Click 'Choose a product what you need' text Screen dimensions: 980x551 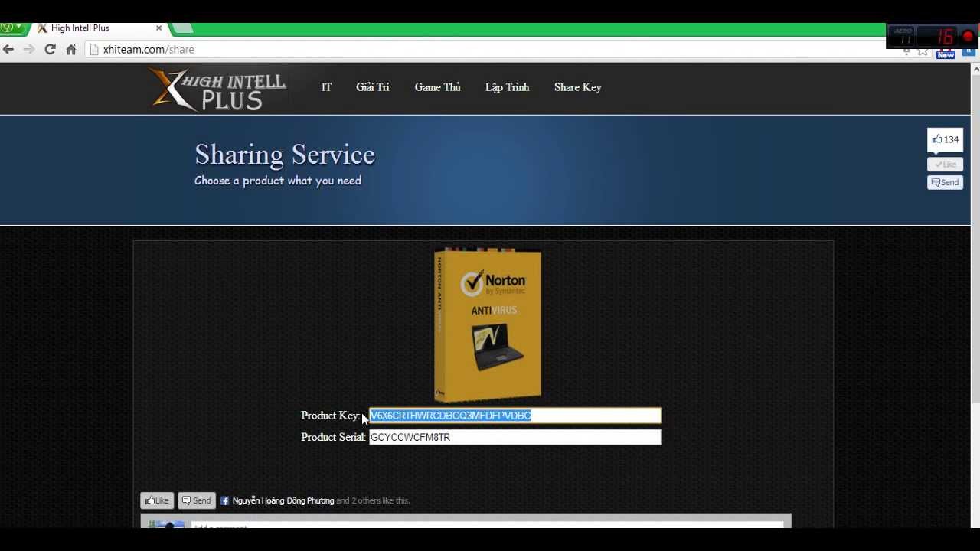point(278,181)
